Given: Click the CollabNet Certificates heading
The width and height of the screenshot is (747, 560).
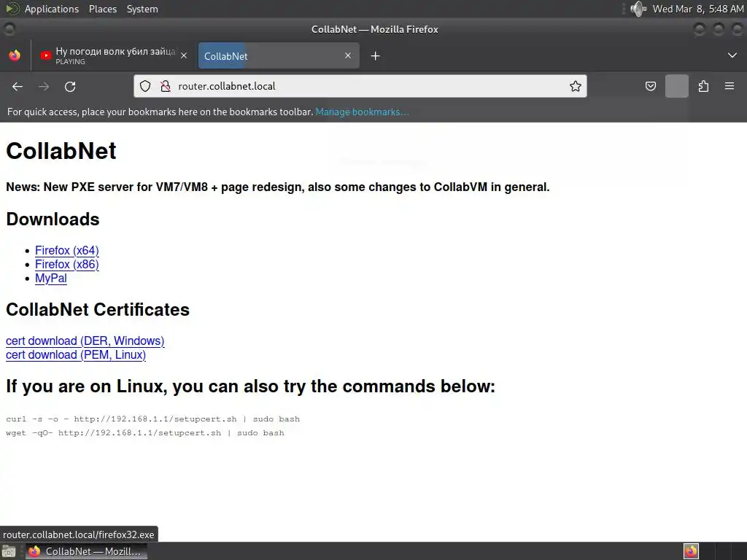Looking at the screenshot, I should tap(98, 310).
